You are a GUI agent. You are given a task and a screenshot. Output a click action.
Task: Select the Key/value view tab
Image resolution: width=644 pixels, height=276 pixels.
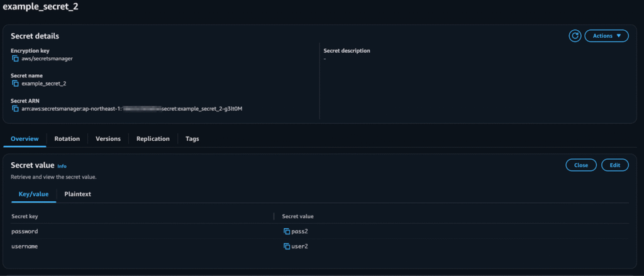click(x=34, y=194)
